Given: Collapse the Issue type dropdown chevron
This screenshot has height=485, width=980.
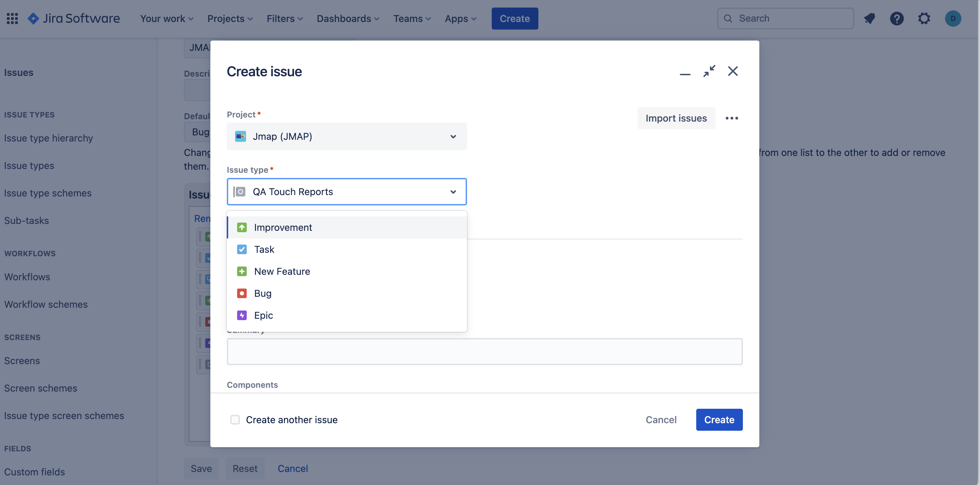Looking at the screenshot, I should [x=453, y=191].
